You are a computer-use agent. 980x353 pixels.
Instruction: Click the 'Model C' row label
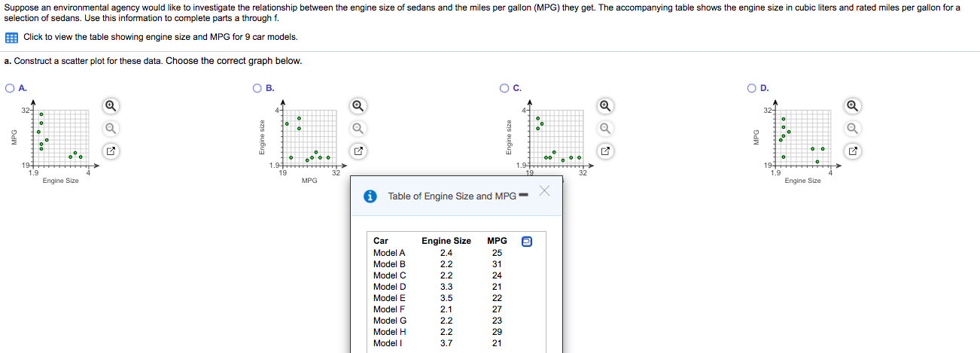(x=389, y=275)
